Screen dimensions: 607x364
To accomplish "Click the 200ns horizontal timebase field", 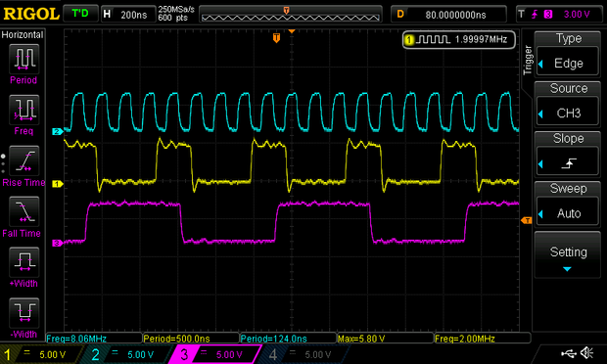I will [x=128, y=15].
